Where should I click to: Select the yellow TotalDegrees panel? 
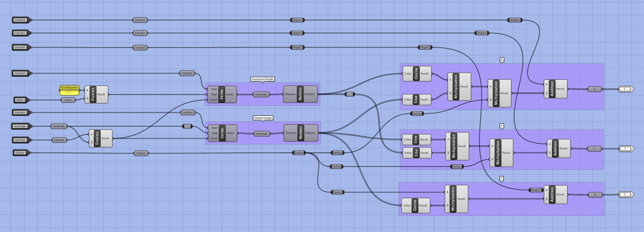[x=69, y=90]
